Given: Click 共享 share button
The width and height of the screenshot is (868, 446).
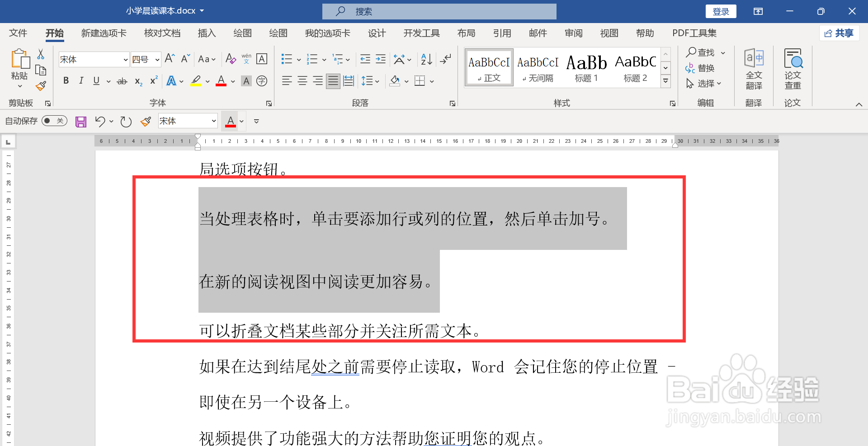Looking at the screenshot, I should point(840,33).
